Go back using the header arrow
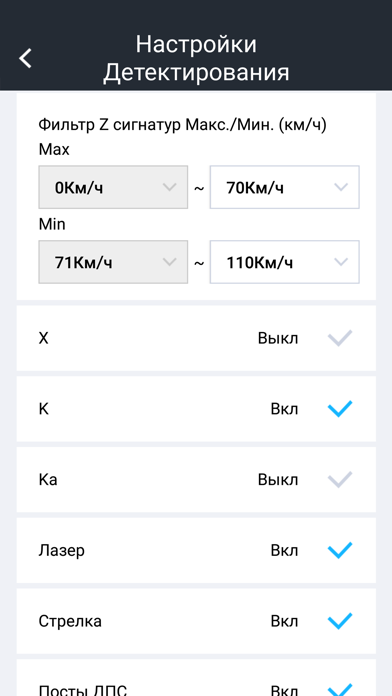 tap(25, 58)
